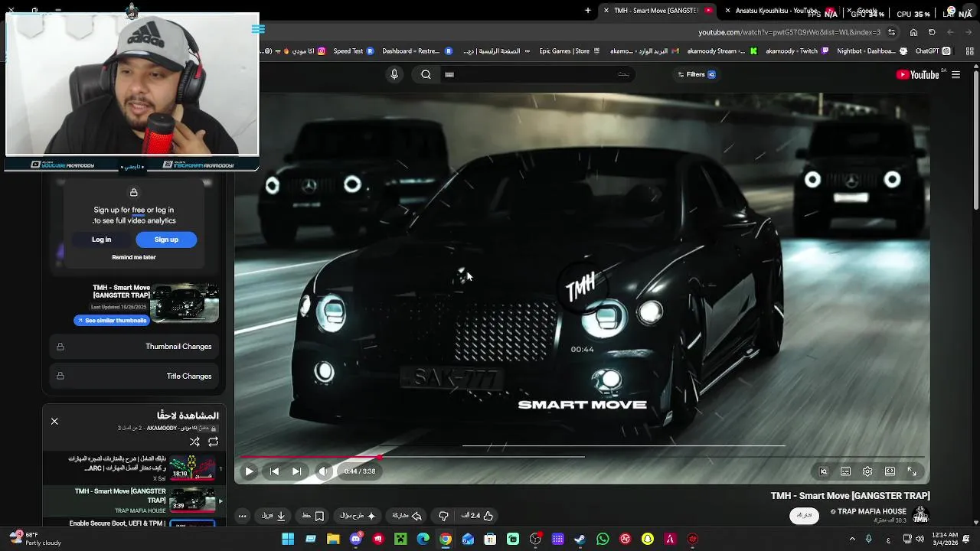Save the video with the bookmark button
Image resolution: width=980 pixels, height=551 pixels.
pos(313,516)
